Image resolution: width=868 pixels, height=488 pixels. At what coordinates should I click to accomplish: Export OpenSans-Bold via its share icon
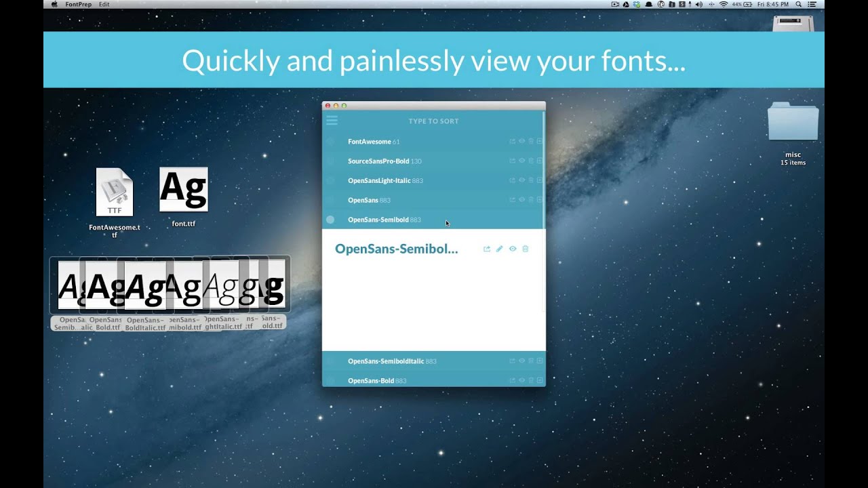click(x=513, y=380)
